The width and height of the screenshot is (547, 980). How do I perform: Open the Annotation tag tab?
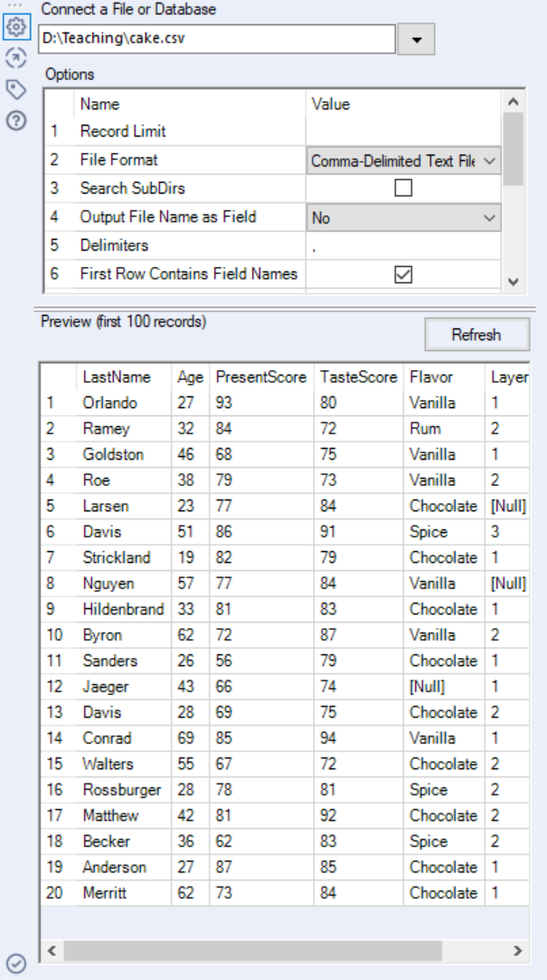pos(14,89)
